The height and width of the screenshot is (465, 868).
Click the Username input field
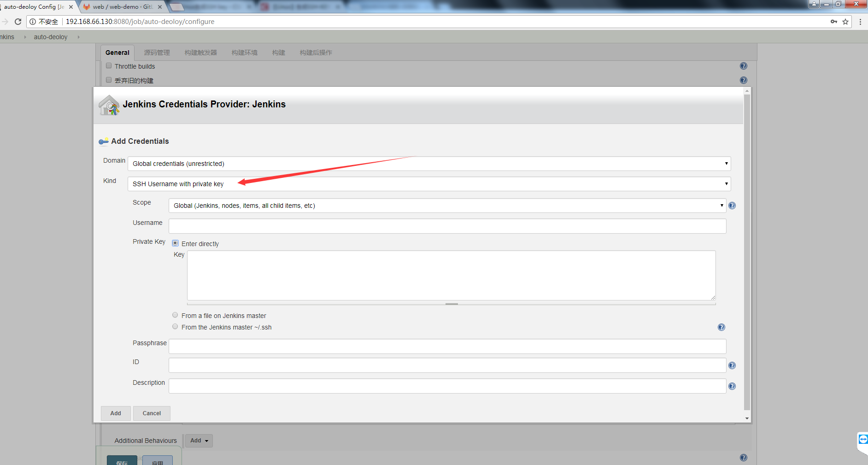coord(447,226)
